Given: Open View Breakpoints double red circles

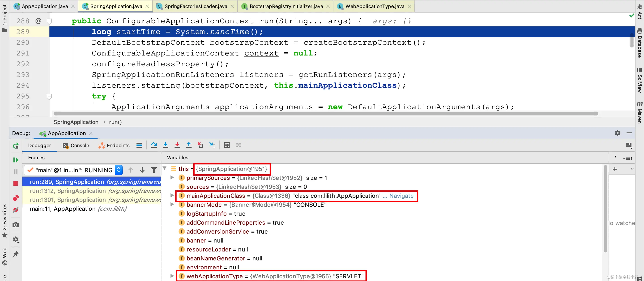Looking at the screenshot, I should pos(15,198).
